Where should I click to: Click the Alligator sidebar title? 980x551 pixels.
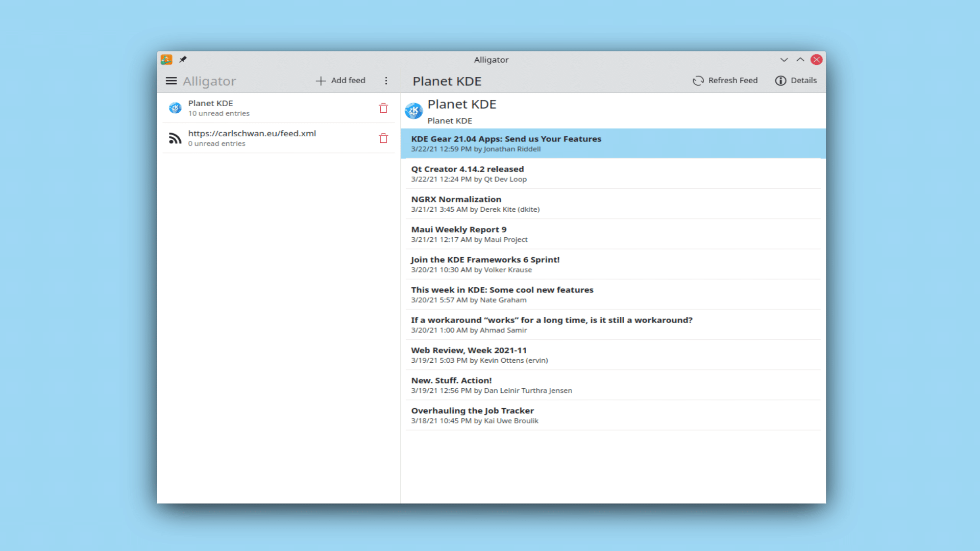pyautogui.click(x=209, y=81)
